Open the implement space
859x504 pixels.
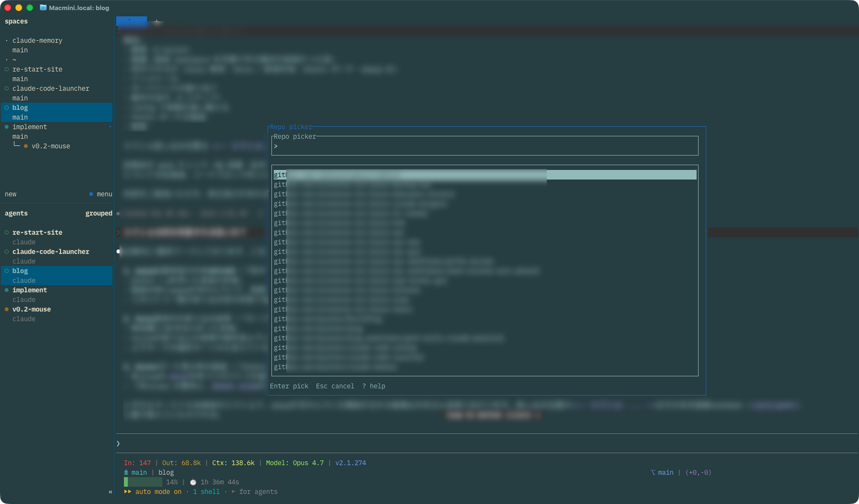click(x=29, y=127)
